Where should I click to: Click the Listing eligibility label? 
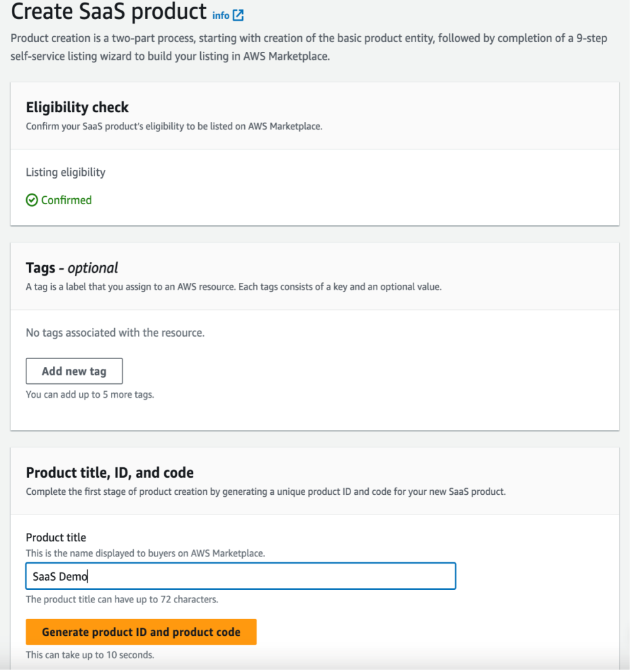[x=67, y=172]
